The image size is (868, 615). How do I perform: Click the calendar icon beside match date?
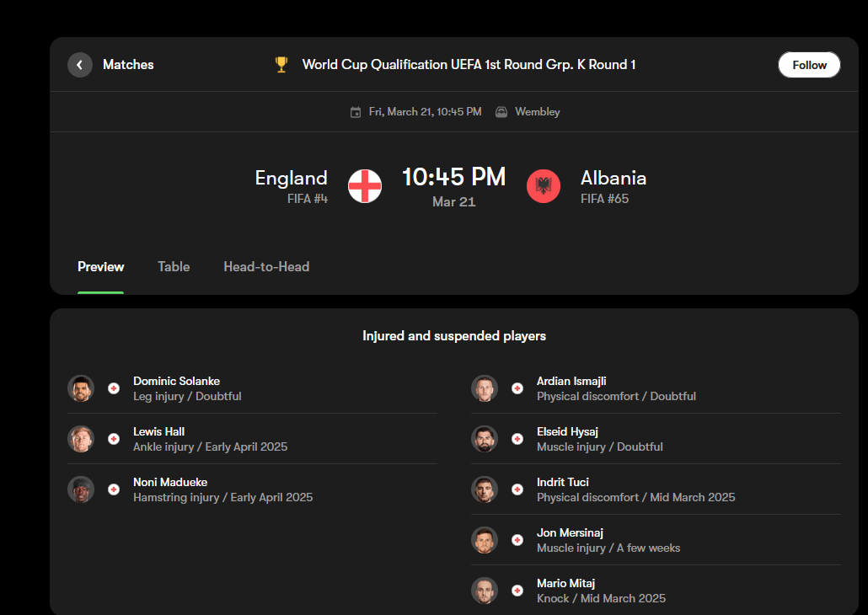tap(356, 112)
